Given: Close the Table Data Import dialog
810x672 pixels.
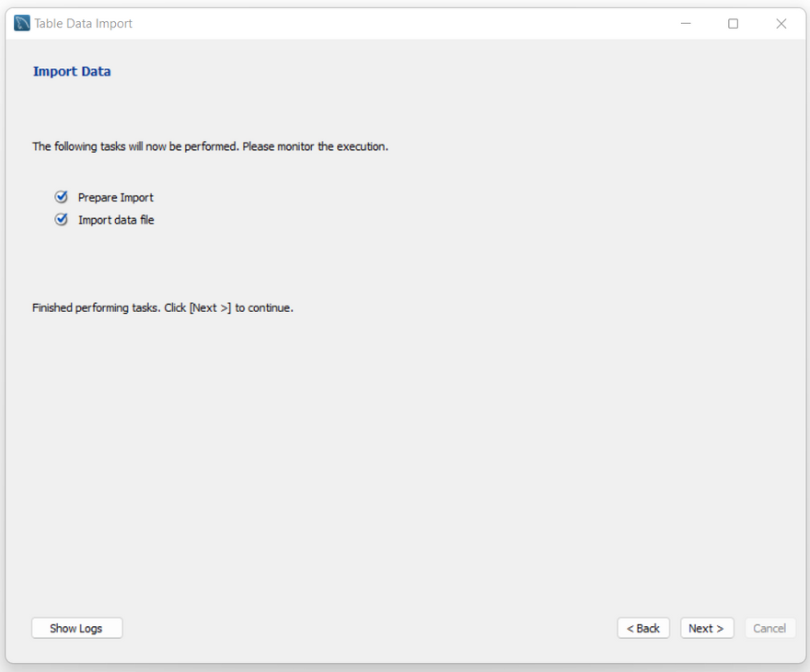Looking at the screenshot, I should pos(781,24).
